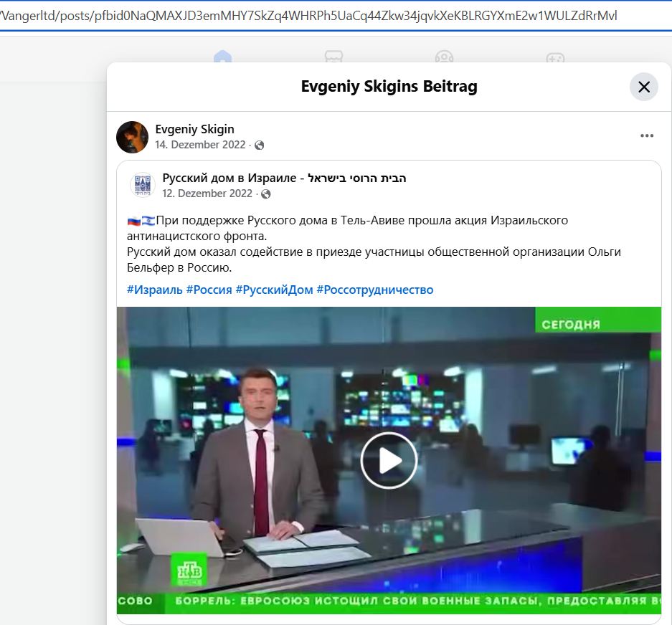Open the #РусскийДом hashtag

coord(274,290)
